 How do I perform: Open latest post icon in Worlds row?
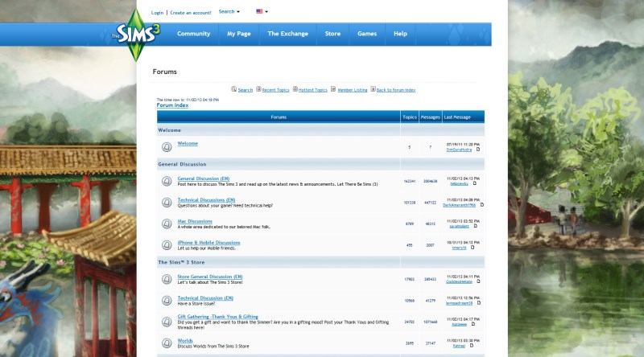[x=471, y=346]
